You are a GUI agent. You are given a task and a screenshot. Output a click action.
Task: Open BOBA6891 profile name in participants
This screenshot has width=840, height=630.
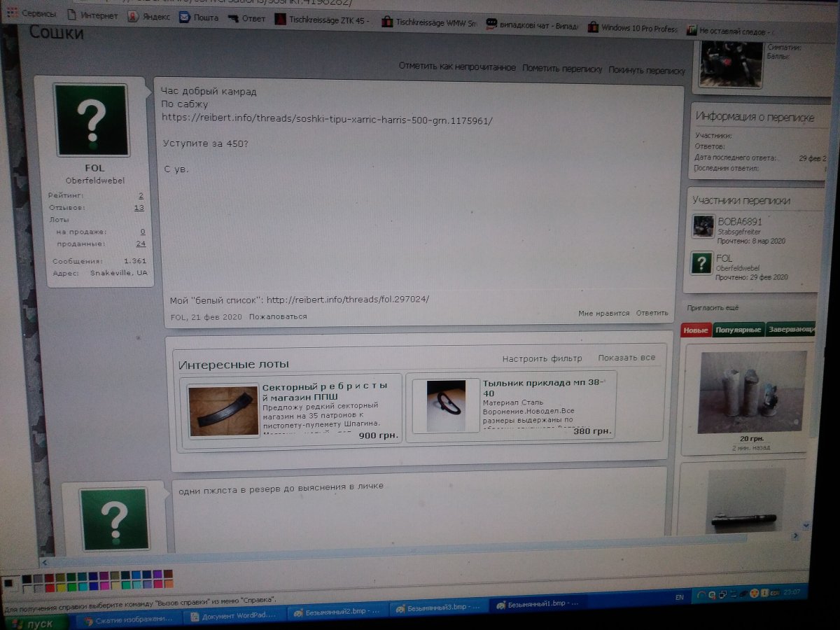740,221
